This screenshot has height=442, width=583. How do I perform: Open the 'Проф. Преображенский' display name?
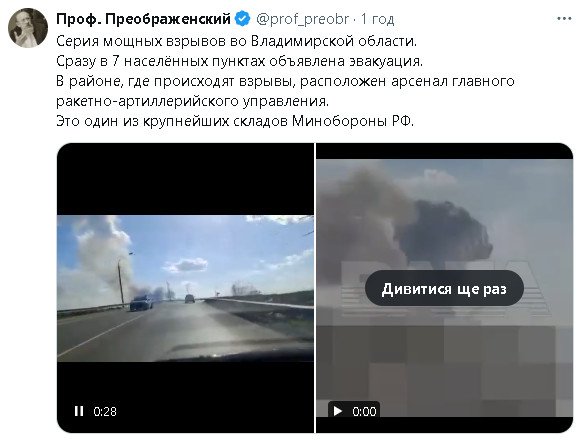(x=144, y=19)
